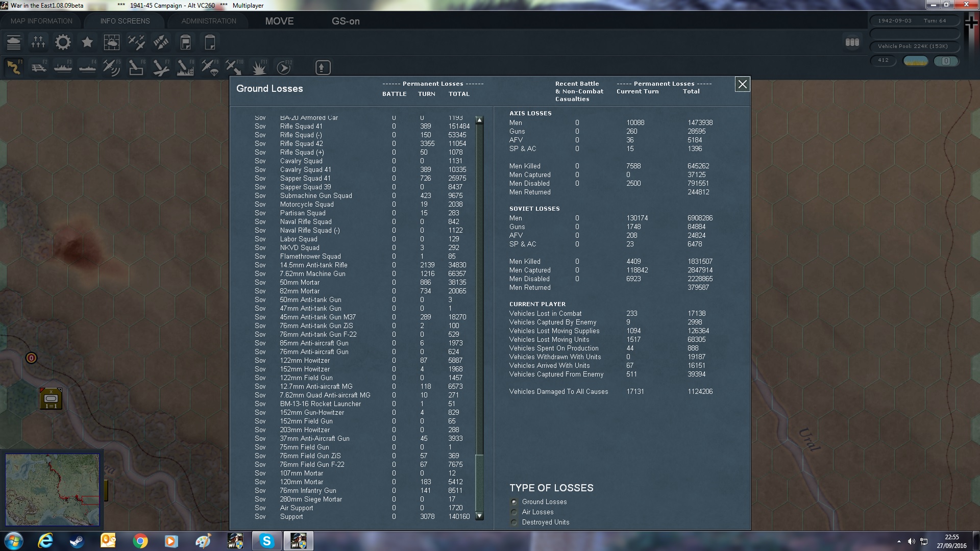Select the F6 bomb unit mode icon

pos(136,67)
